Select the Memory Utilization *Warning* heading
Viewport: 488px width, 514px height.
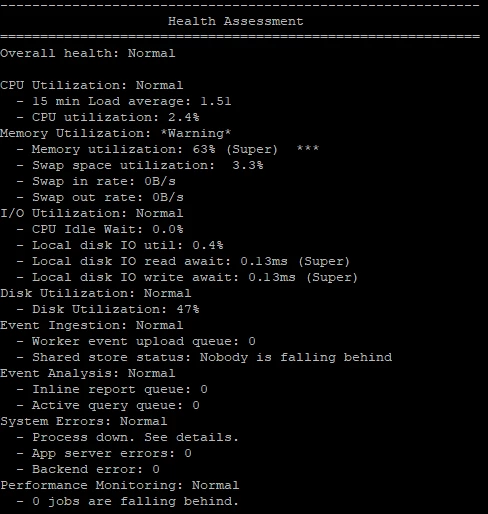point(116,133)
